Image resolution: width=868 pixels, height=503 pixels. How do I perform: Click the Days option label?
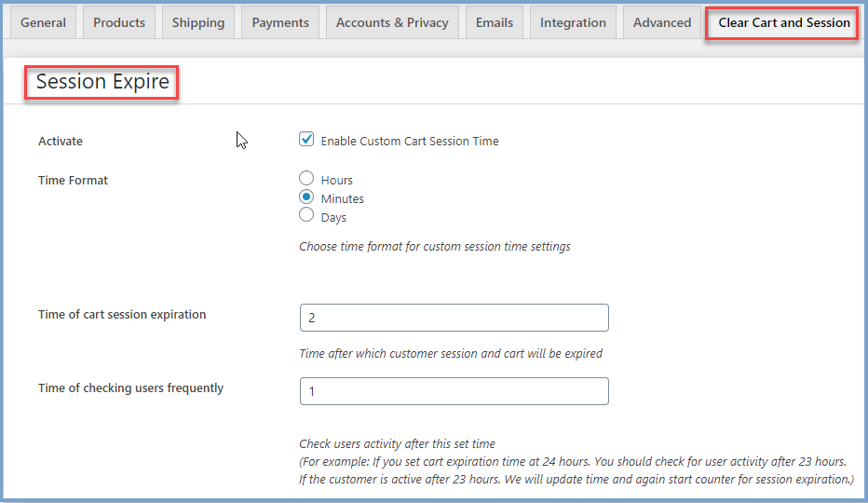333,218
